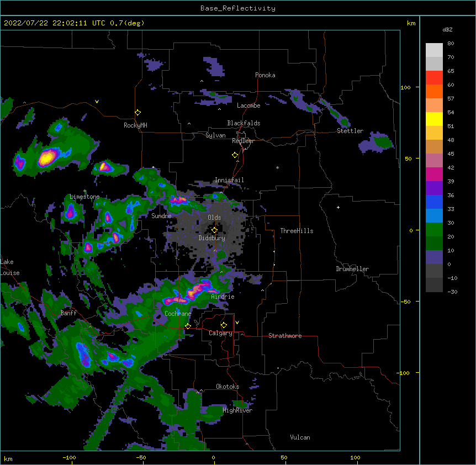Click the HighRiver label

[x=237, y=410]
